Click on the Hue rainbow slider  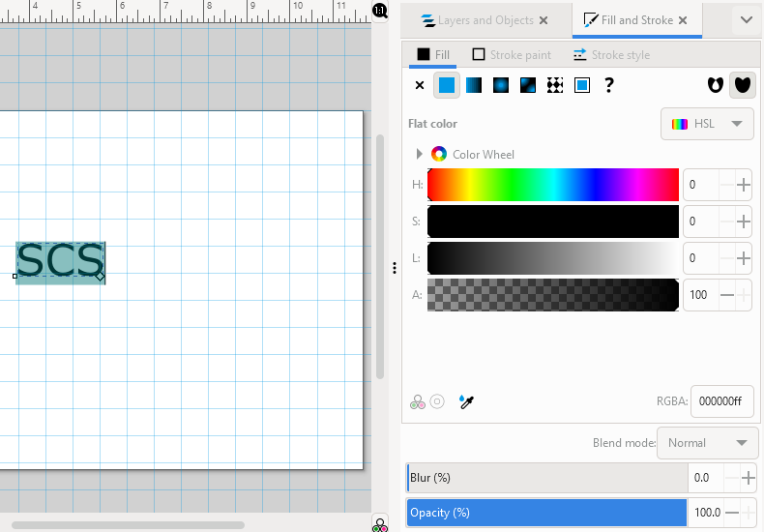pyautogui.click(x=553, y=184)
